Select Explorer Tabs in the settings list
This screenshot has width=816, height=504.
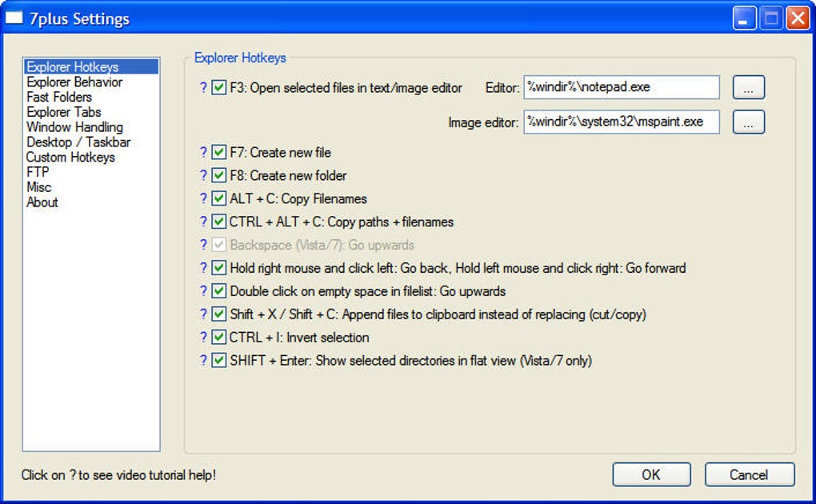64,112
